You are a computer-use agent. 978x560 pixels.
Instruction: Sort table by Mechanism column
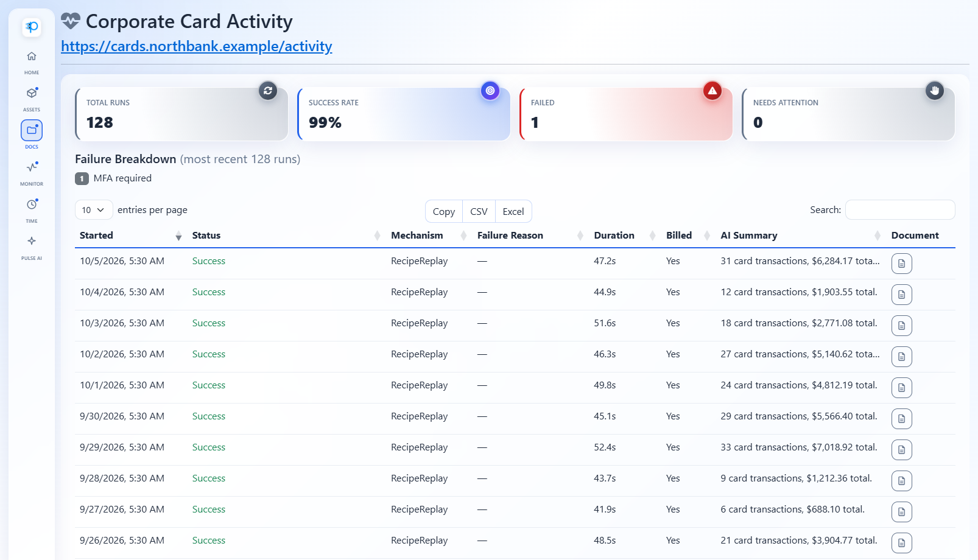pyautogui.click(x=429, y=236)
